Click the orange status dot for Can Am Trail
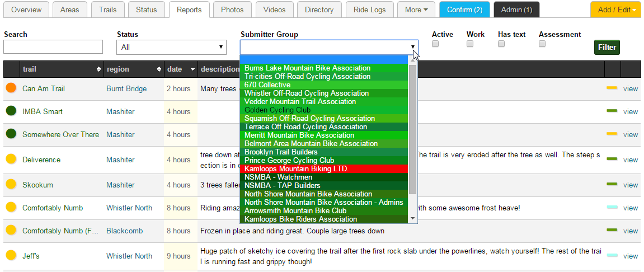 pyautogui.click(x=11, y=88)
